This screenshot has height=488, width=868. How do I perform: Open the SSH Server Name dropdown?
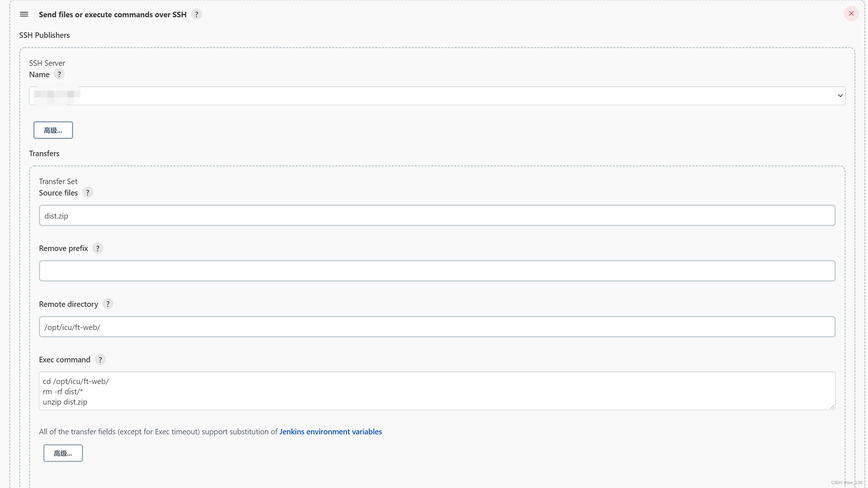pos(437,96)
